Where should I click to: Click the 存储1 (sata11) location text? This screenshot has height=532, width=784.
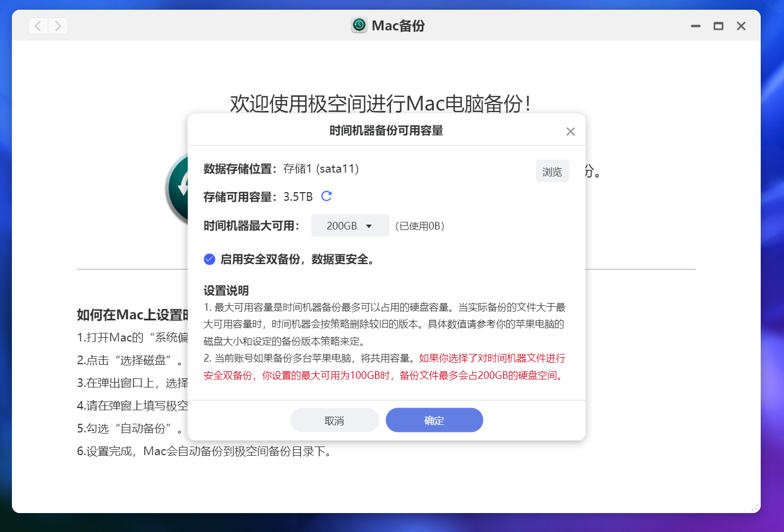point(321,169)
